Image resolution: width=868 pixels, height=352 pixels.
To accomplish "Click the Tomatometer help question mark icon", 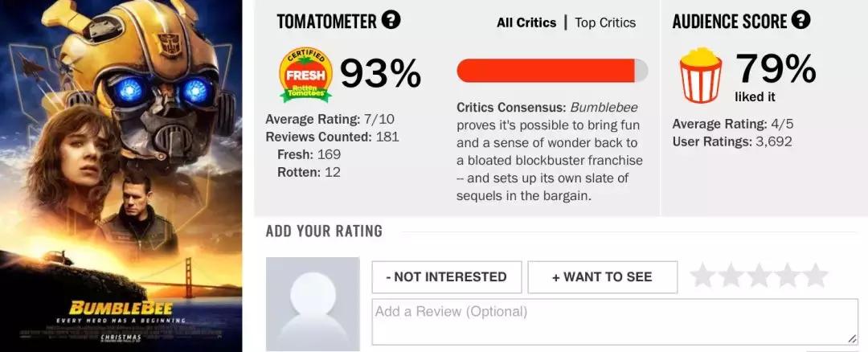I will pos(391,20).
